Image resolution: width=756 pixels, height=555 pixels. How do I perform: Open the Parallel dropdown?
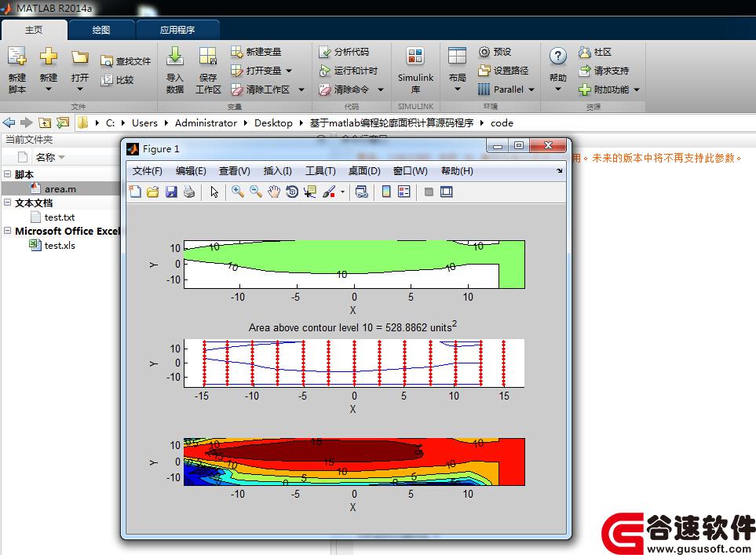531,89
